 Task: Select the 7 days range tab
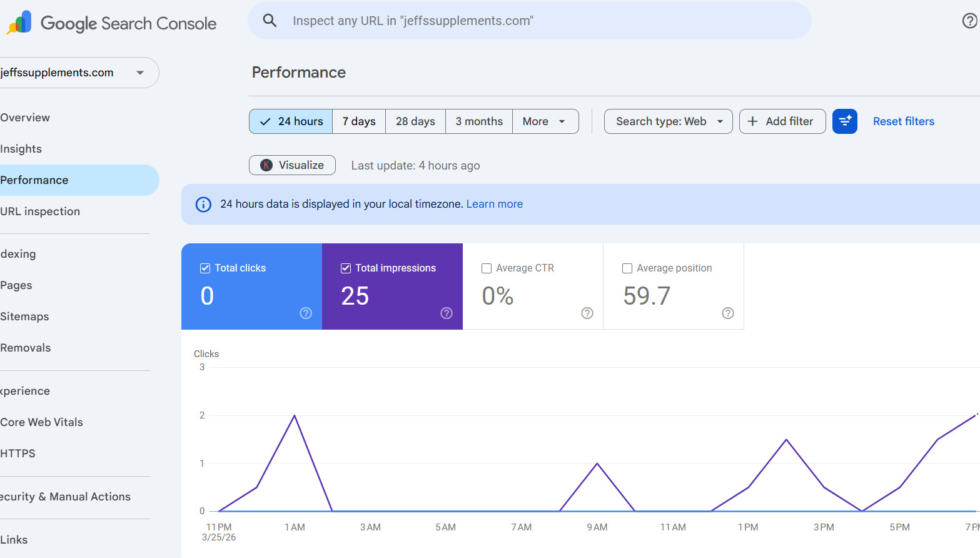359,121
